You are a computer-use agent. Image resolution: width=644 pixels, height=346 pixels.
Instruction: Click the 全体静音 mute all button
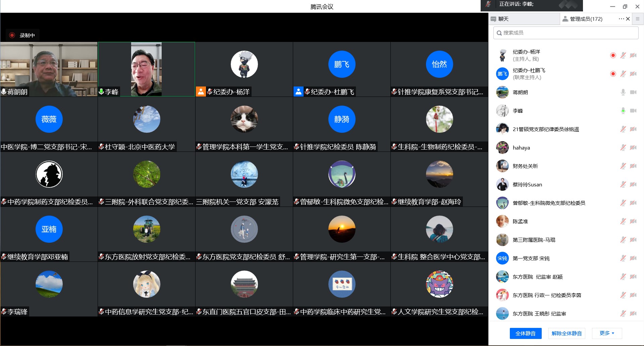tap(525, 333)
